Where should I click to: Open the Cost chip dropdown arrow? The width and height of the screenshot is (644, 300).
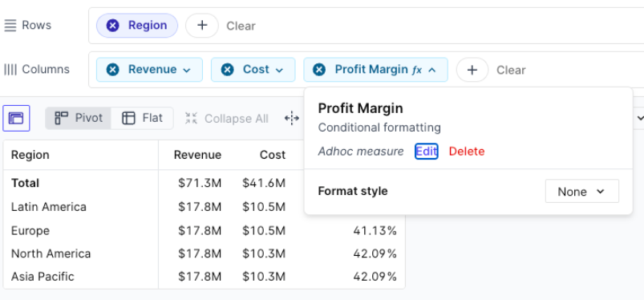(x=279, y=71)
